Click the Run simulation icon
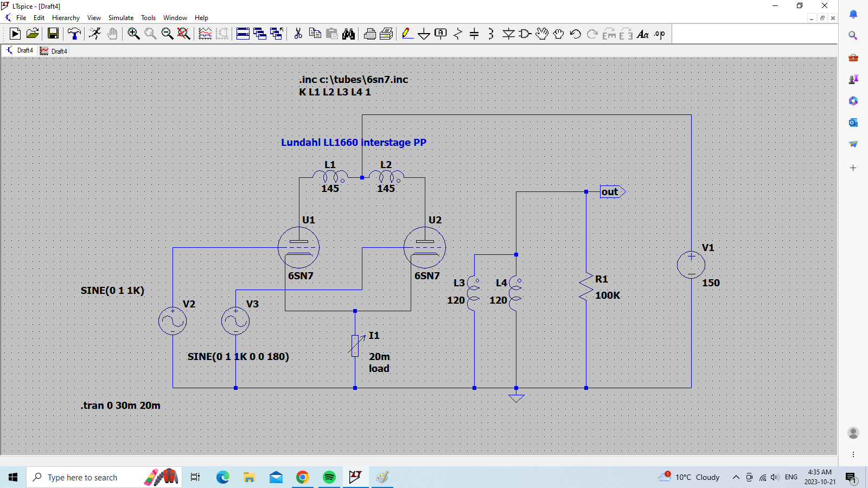 [15, 34]
